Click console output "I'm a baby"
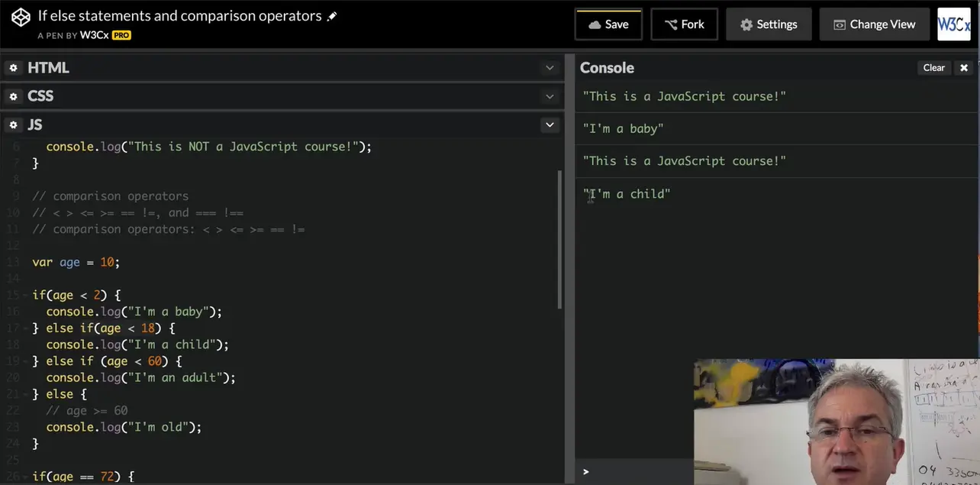 623,129
